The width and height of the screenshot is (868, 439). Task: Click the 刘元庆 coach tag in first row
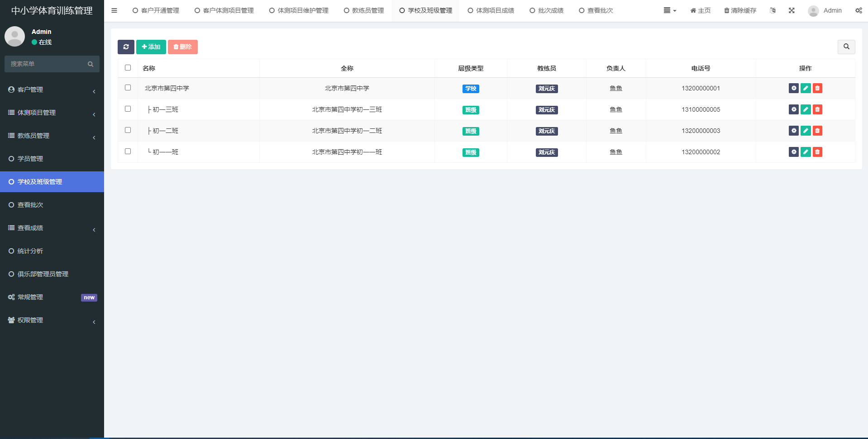pos(547,89)
